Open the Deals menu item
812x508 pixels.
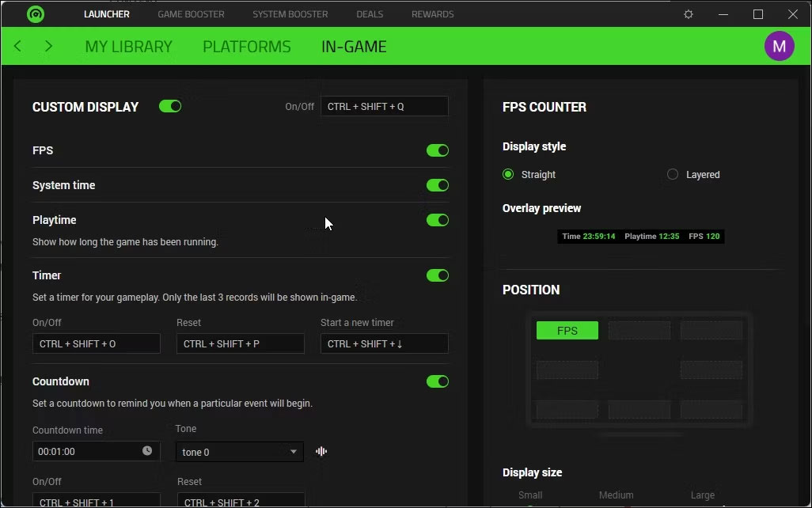(370, 14)
